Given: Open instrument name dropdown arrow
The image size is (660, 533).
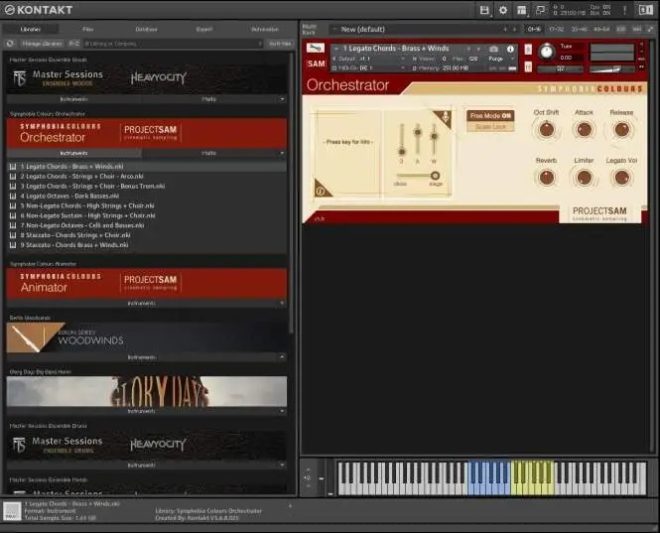Looking at the screenshot, I should pyautogui.click(x=336, y=49).
